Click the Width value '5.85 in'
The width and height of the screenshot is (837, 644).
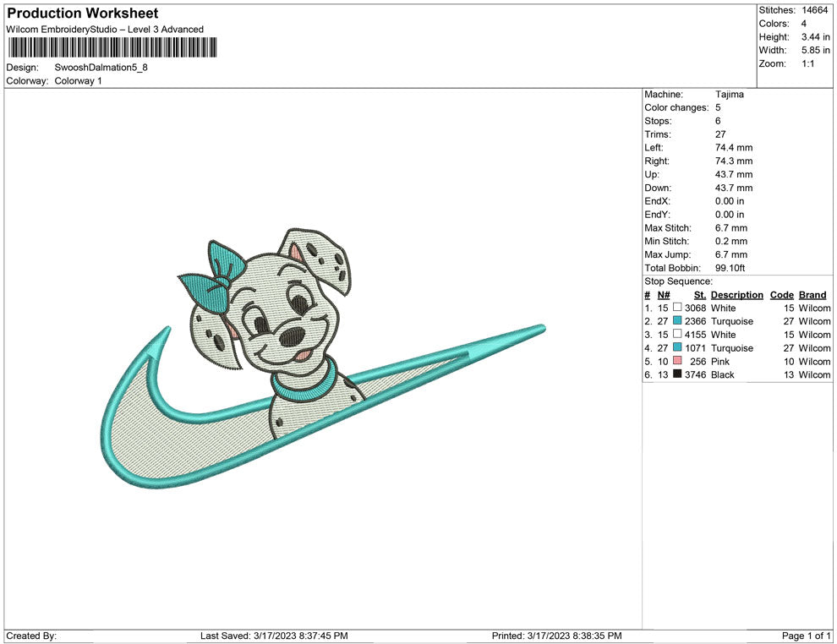(x=815, y=50)
